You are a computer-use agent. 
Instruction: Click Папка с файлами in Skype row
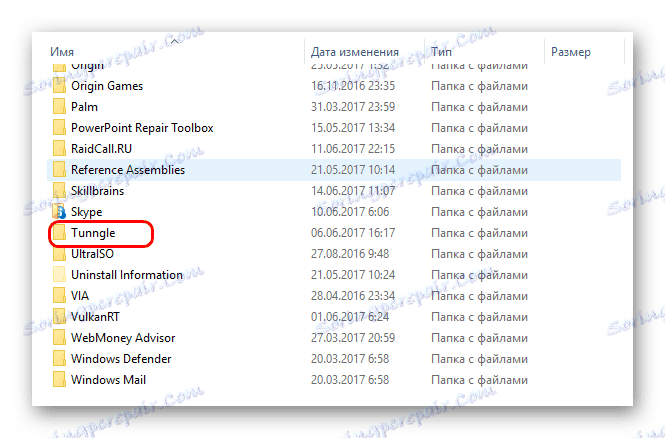pos(479,212)
